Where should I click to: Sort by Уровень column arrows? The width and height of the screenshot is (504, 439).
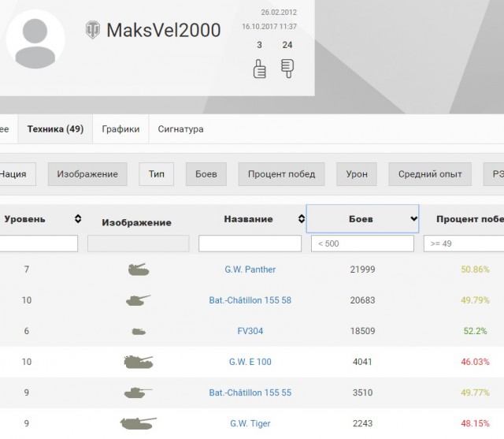(x=78, y=219)
